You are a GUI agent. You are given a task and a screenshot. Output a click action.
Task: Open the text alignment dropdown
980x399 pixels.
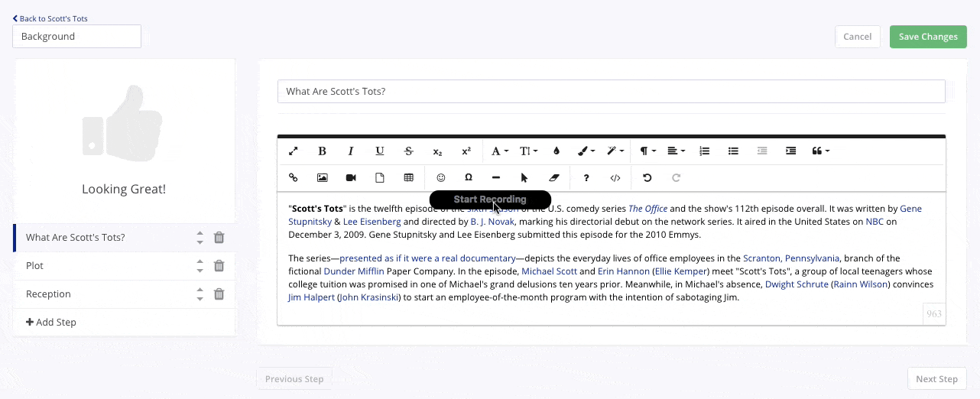(676, 151)
